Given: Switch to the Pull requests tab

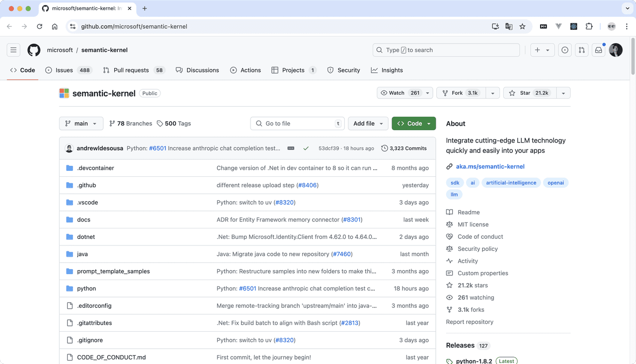Looking at the screenshot, I should (x=134, y=70).
